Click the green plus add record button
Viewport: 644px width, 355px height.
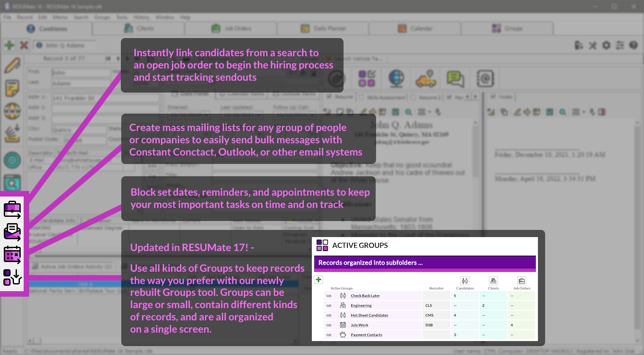(x=9, y=45)
